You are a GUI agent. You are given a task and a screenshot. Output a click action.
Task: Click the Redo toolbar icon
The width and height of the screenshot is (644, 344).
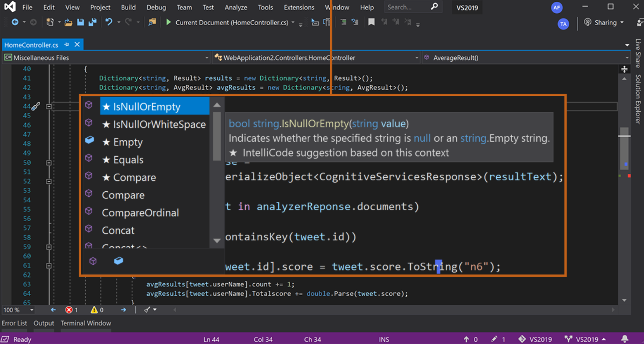point(128,22)
